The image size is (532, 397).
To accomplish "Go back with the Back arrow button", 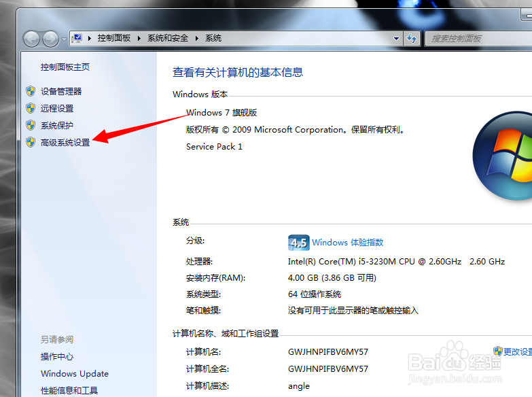I will (31, 39).
